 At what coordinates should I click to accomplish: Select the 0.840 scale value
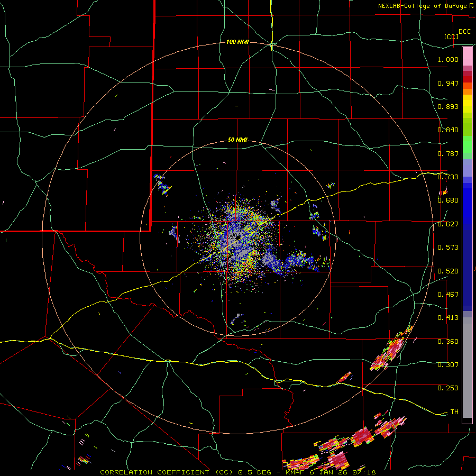[448, 130]
